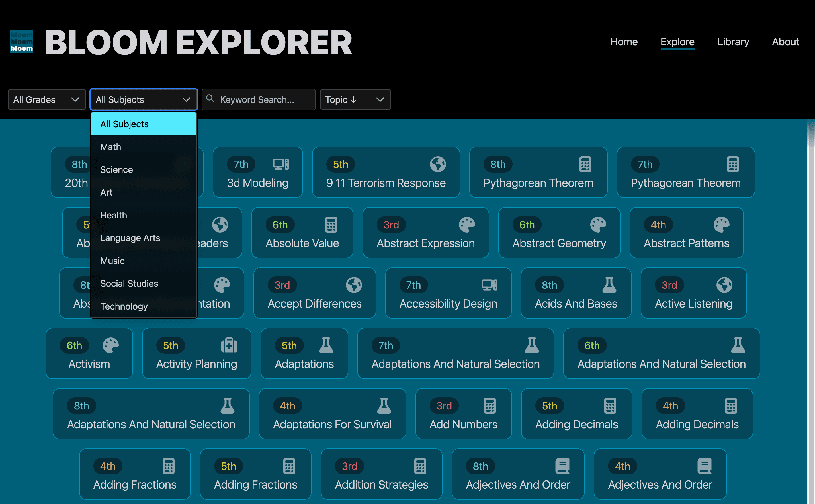Click computer icon on Accessibility Design card
The height and width of the screenshot is (504, 815).
point(489,285)
